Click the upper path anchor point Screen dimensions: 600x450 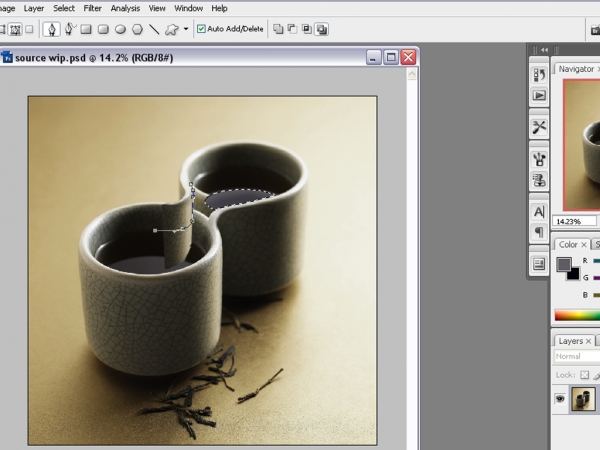[191, 184]
